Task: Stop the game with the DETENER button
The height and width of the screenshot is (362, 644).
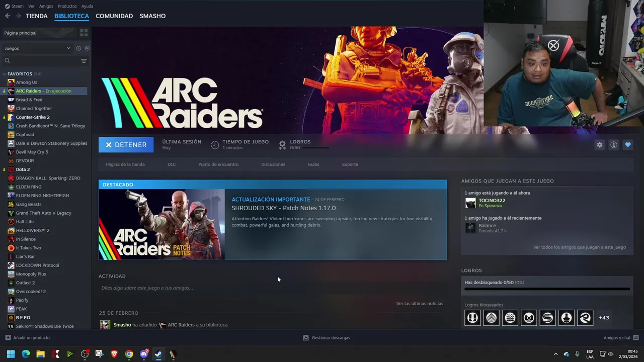Action: pyautogui.click(x=126, y=145)
